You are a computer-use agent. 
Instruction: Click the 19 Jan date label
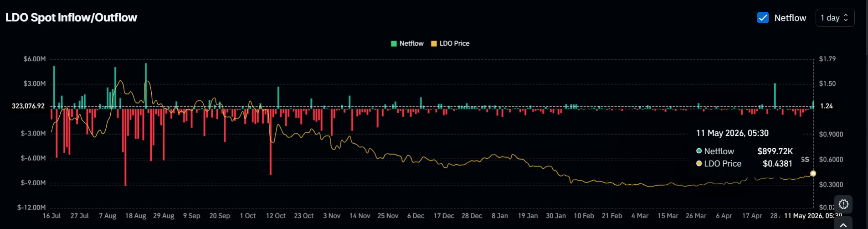click(528, 216)
